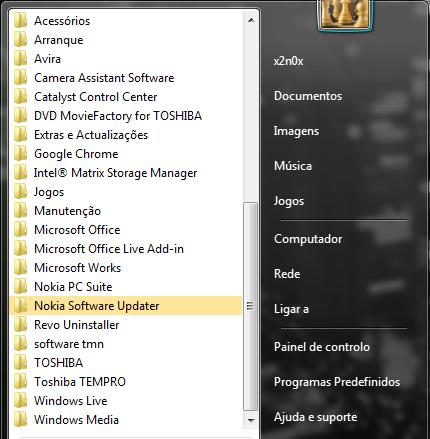Click the Windows Media label
This screenshot has width=430, height=439.
click(x=76, y=420)
